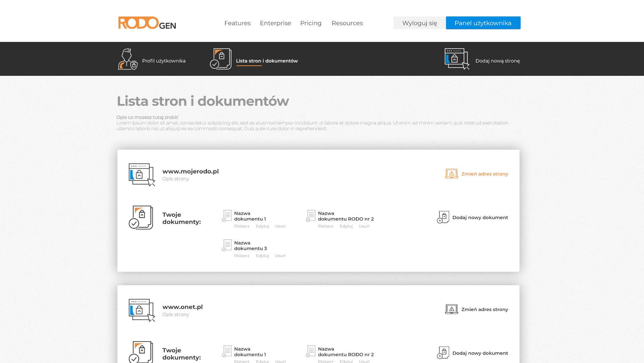Click the black warning laptop icon for onet.pl
This screenshot has width=644, height=363.
[451, 309]
